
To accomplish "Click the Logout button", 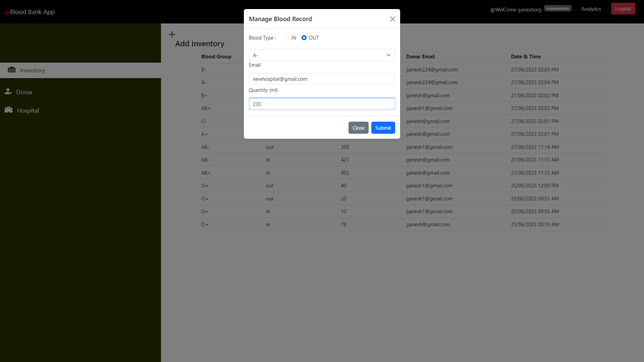I will click(x=623, y=8).
